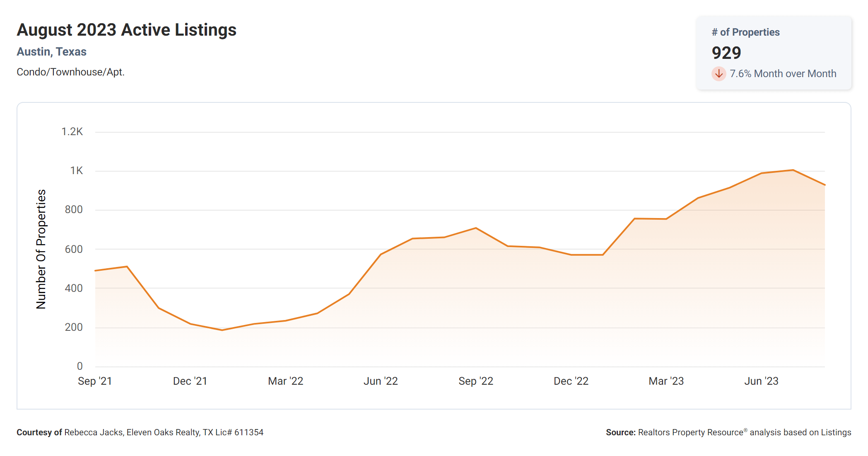Click the August 2023 Active Listings title
868x456 pixels.
point(126,30)
